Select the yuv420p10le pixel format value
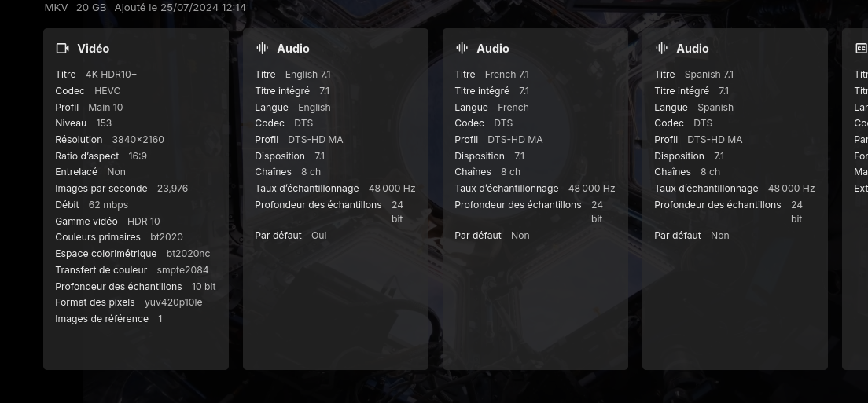 coord(173,302)
